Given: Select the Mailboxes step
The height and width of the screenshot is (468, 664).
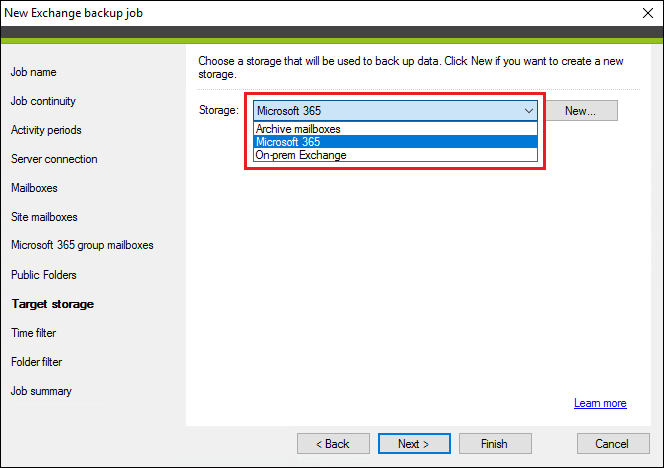Looking at the screenshot, I should click(x=34, y=188).
